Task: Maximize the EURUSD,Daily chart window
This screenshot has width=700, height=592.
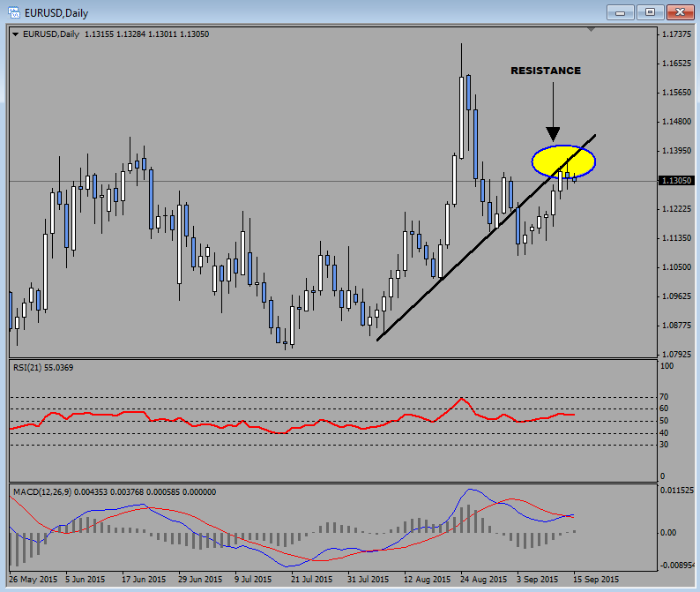Action: click(x=650, y=12)
